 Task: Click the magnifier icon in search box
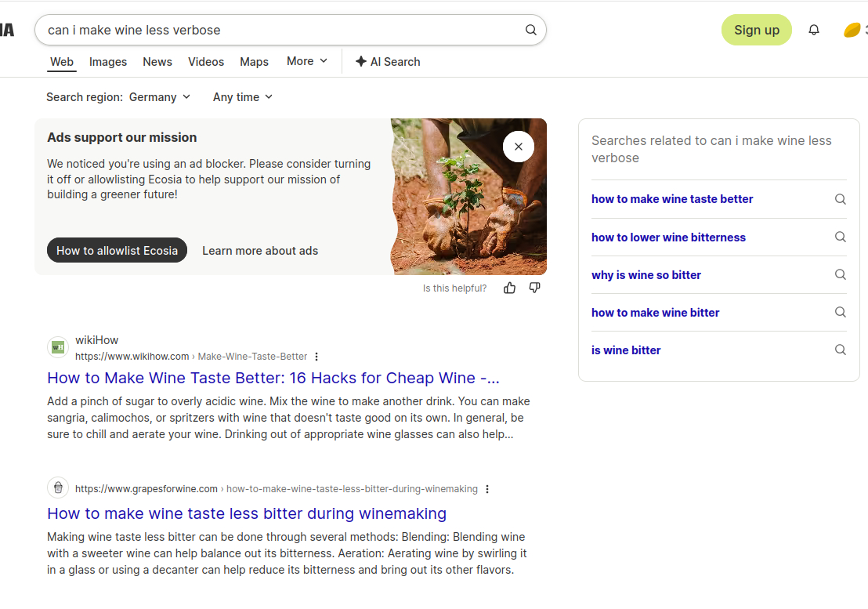530,30
